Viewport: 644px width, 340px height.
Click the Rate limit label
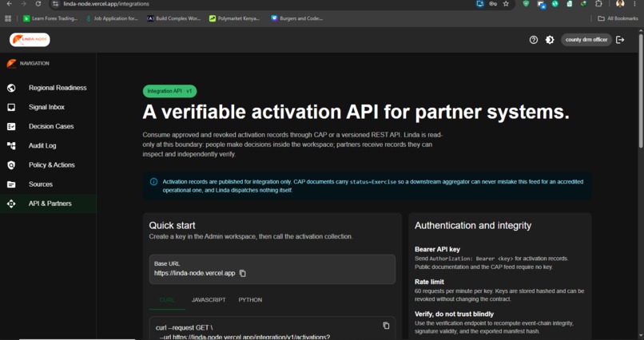(429, 282)
